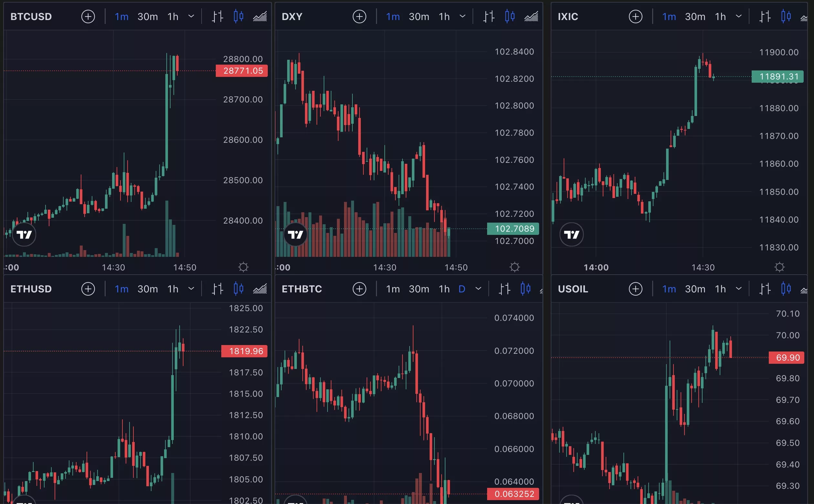Open the USOIL symbol search

[x=573, y=289]
